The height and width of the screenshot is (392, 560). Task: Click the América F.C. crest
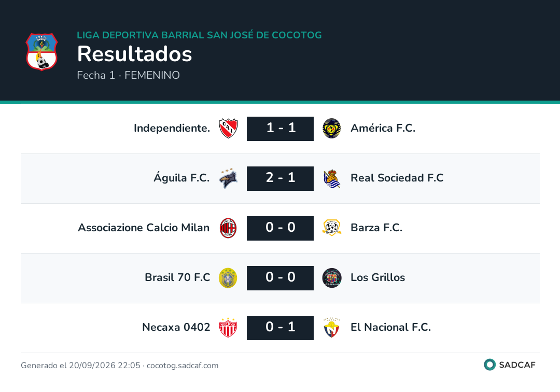tap(332, 129)
